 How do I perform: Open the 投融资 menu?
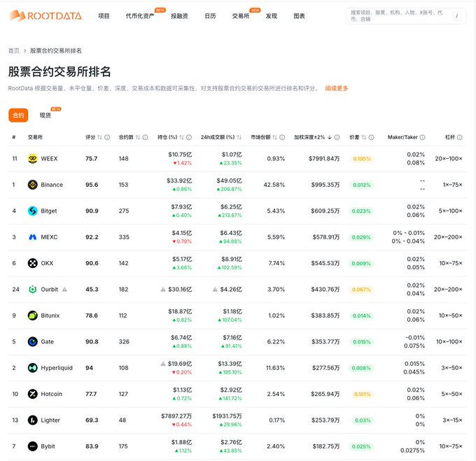[x=179, y=16]
